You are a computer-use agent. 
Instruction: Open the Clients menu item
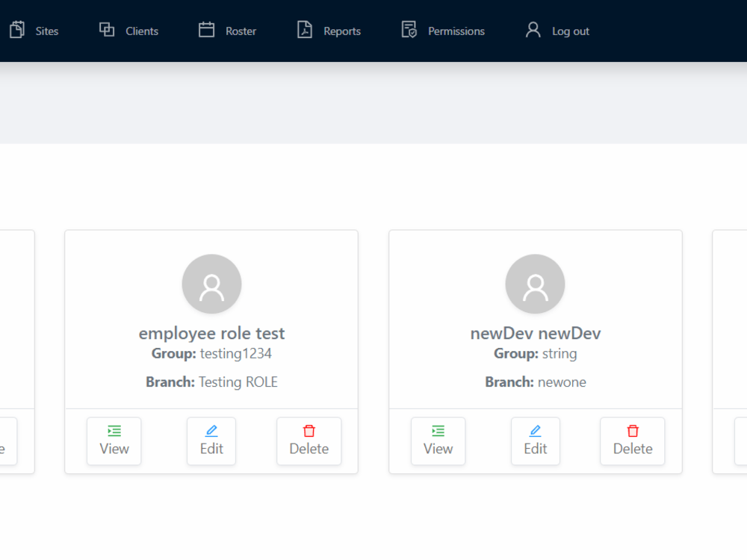[128, 31]
